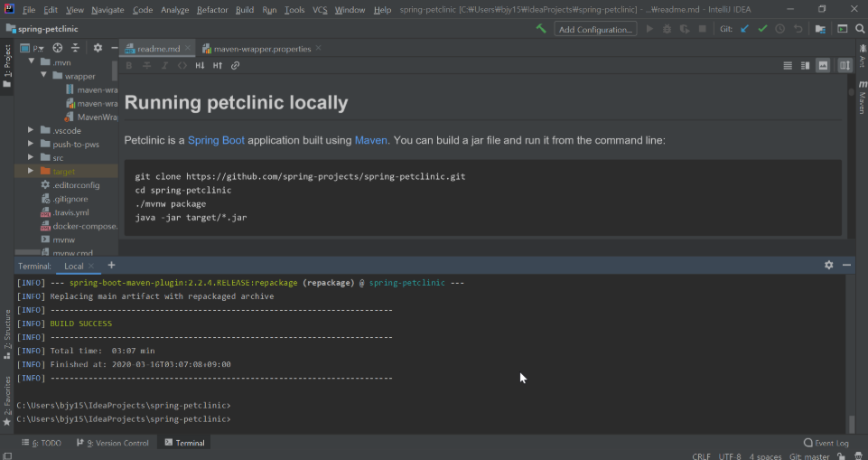The height and width of the screenshot is (460, 868).
Task: Click the Spring Boot link in readme preview
Action: click(215, 140)
